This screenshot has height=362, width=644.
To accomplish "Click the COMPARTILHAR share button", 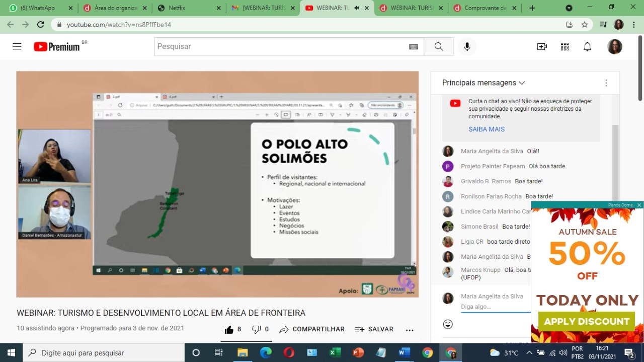I will [312, 329].
